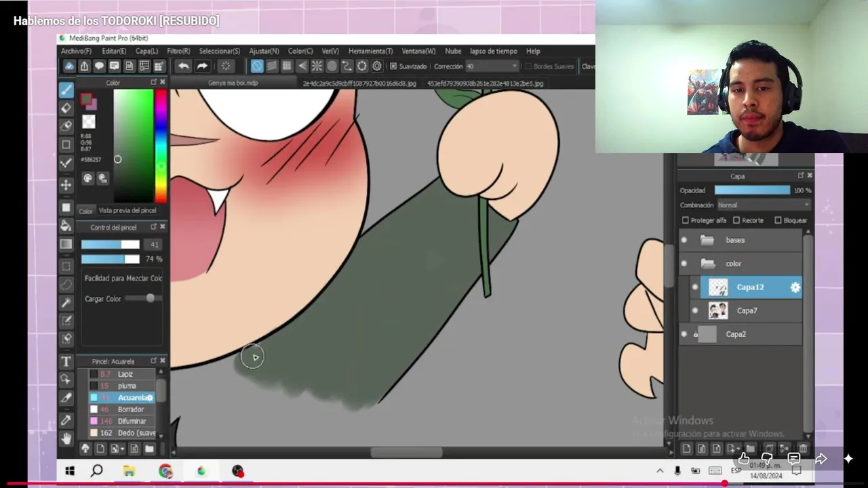Screen dimensions: 868x488
Task: Select the Gradient tool
Action: click(x=66, y=244)
